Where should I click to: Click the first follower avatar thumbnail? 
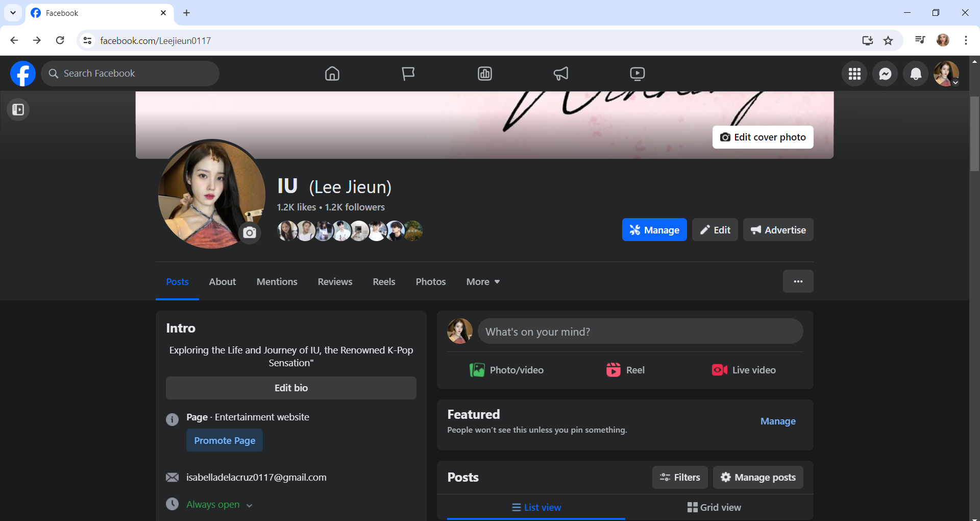[x=287, y=230]
